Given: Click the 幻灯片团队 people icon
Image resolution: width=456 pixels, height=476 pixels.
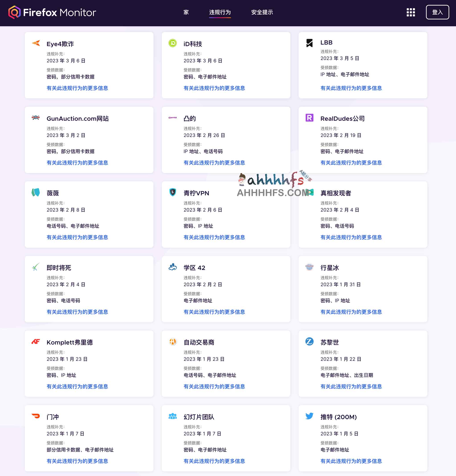Looking at the screenshot, I should pyautogui.click(x=172, y=416).
